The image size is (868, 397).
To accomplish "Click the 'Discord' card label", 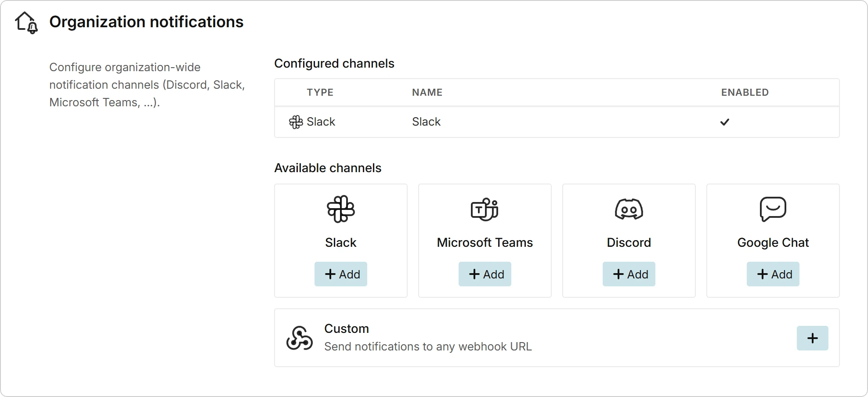I will click(629, 242).
